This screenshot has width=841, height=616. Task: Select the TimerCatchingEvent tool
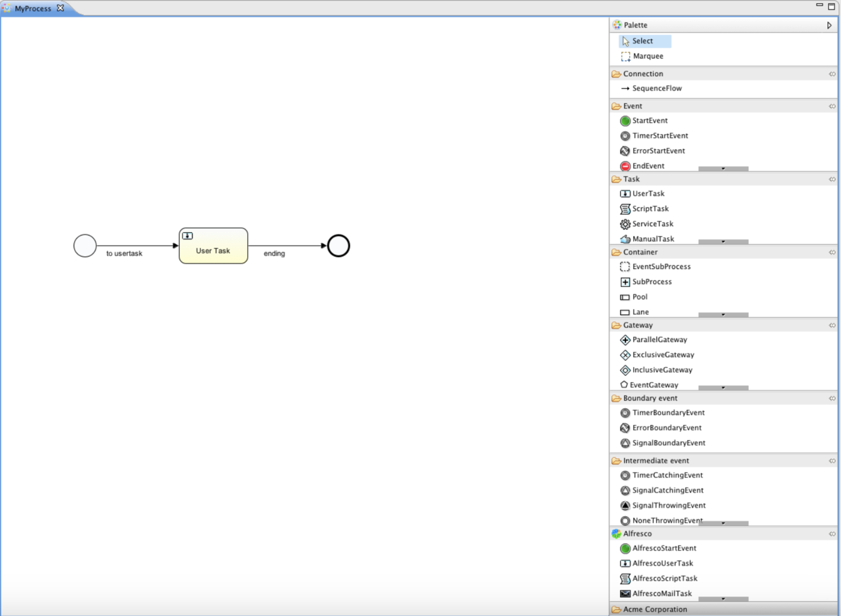tap(661, 475)
